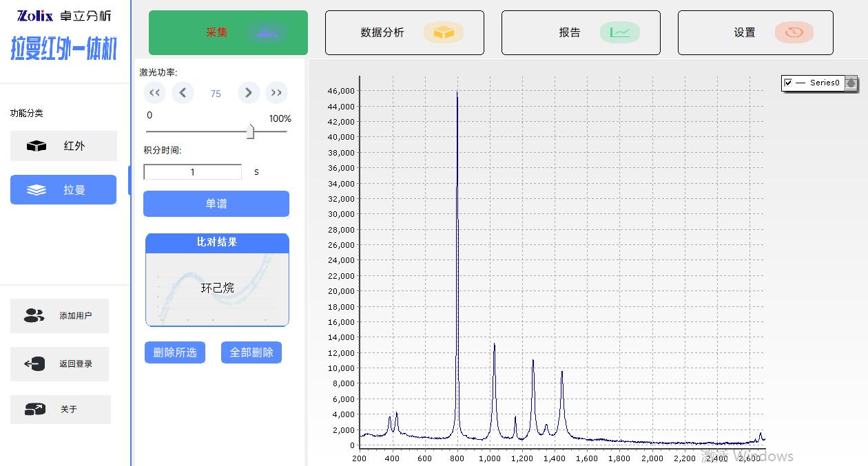Click the 积分时间 input field
Viewport: 868px width, 466px height.
pyautogui.click(x=192, y=172)
